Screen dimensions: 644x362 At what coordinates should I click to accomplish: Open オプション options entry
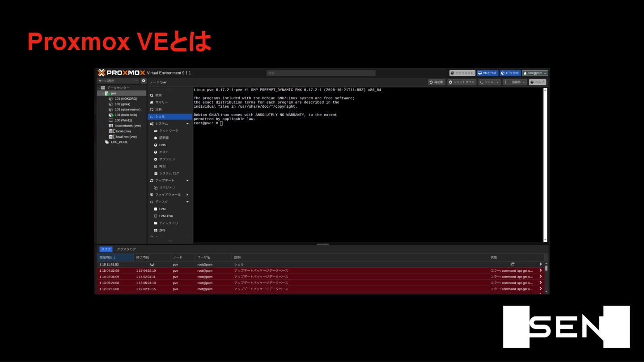170,159
